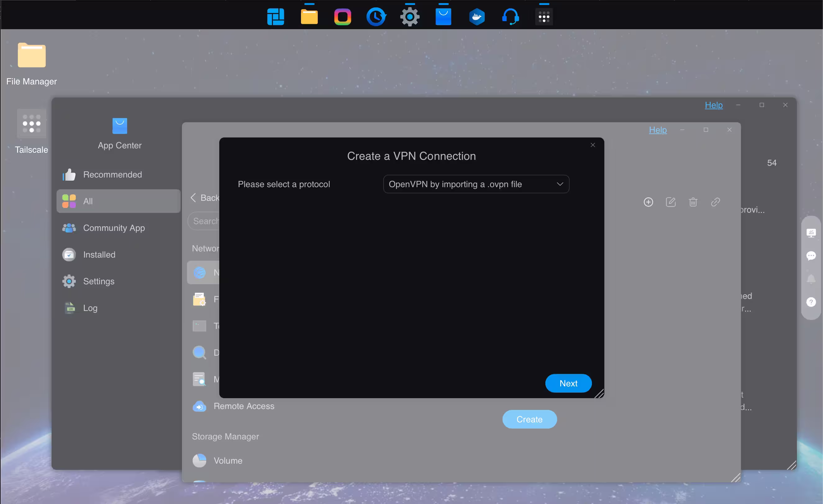823x504 pixels.
Task: Select Community App category
Action: click(114, 228)
